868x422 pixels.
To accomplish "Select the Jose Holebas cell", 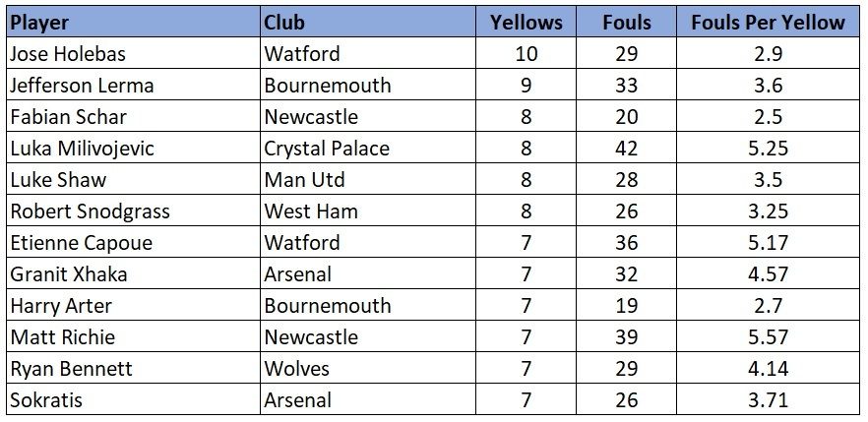I will [134, 54].
